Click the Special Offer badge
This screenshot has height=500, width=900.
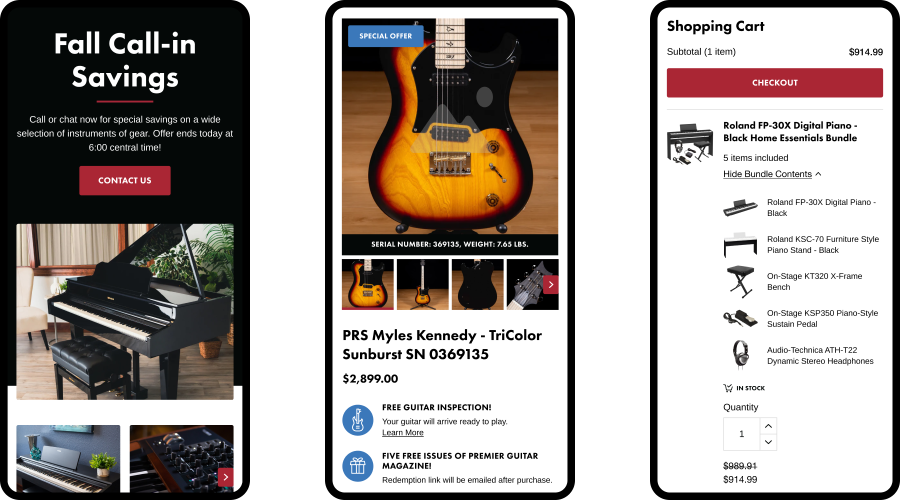click(x=386, y=36)
